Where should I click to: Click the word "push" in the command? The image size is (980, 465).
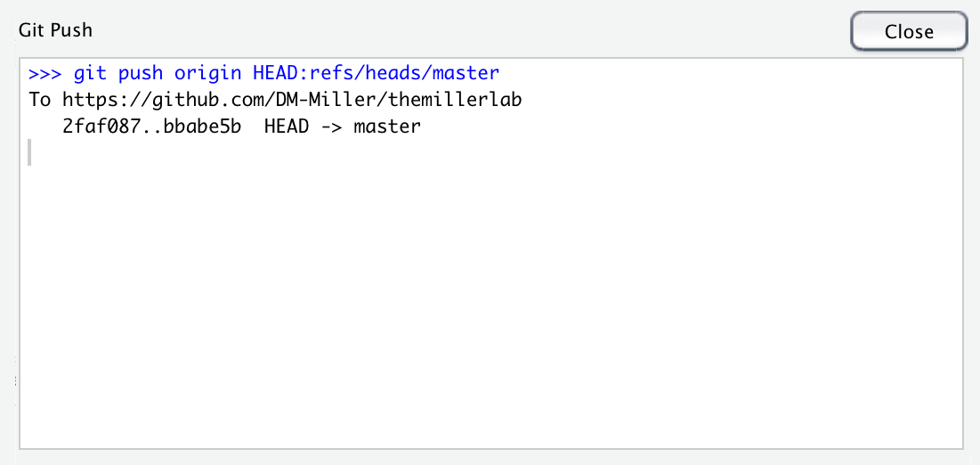(141, 73)
